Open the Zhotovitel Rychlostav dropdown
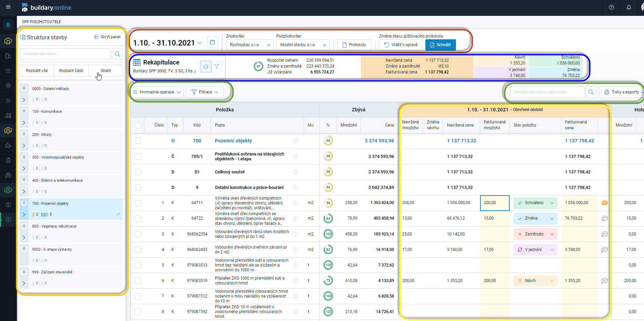The image size is (644, 321). click(250, 45)
